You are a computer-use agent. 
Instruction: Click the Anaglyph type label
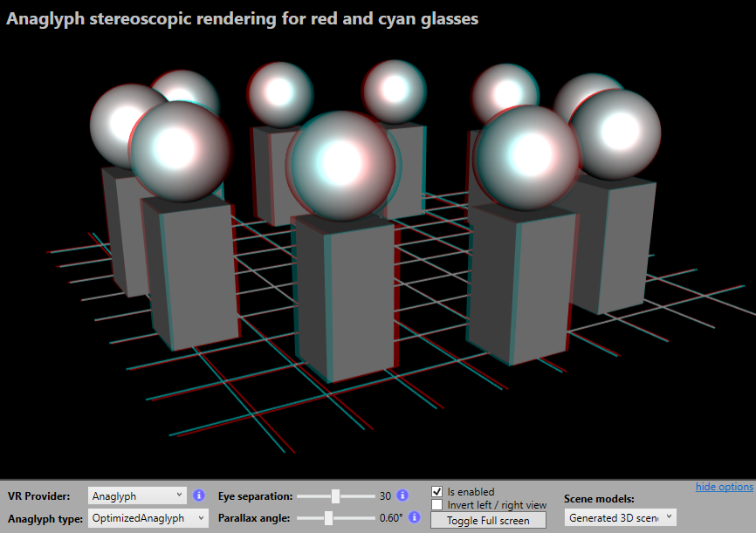[45, 518]
